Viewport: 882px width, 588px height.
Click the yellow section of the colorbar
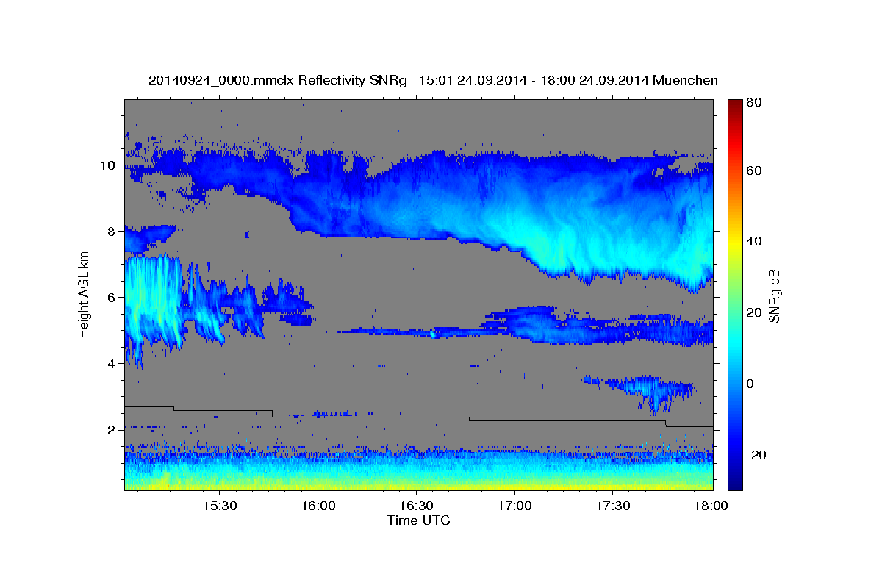point(735,243)
